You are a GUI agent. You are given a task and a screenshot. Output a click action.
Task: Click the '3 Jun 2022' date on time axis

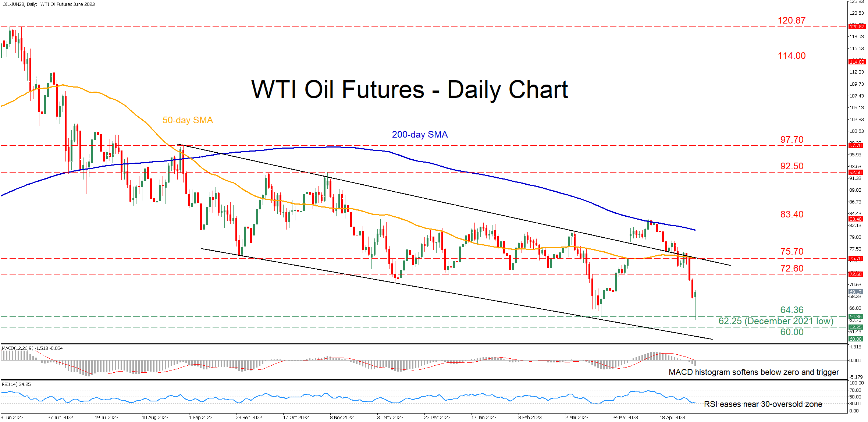[12, 418]
